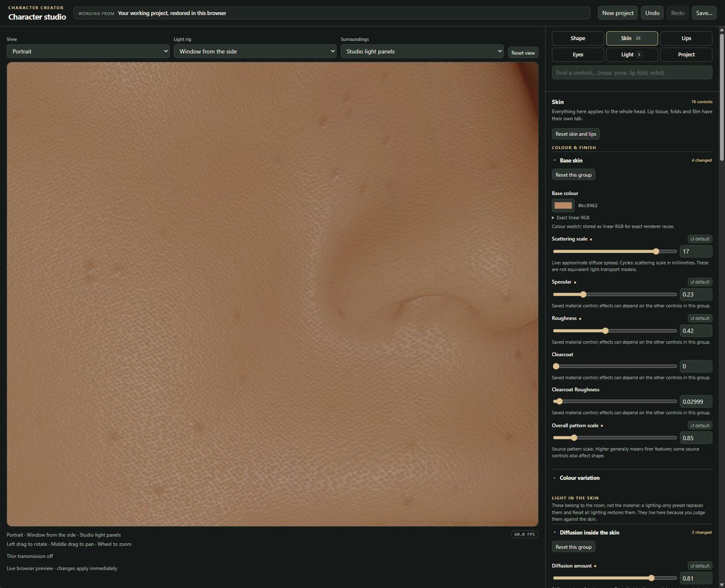
Task: Restore Overall pattern scale to default
Action: [700, 426]
